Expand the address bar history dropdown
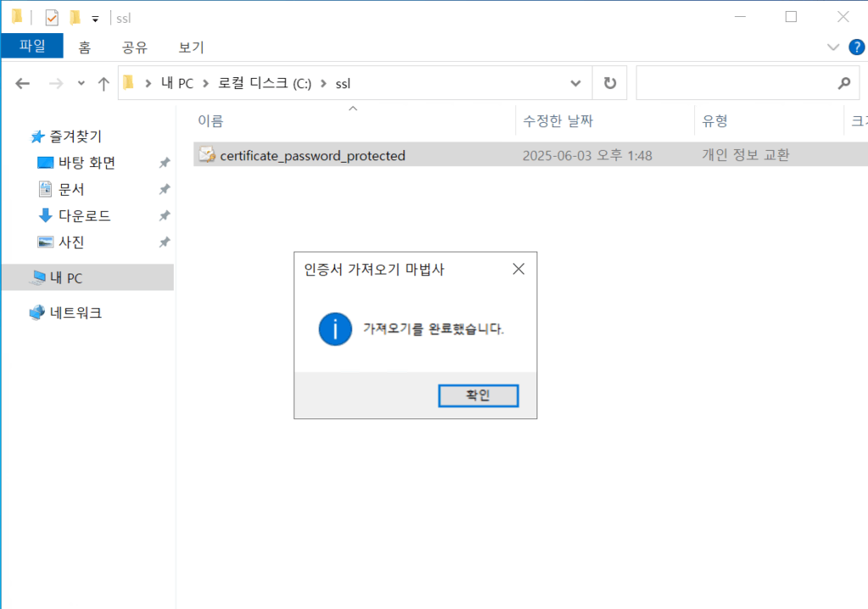The height and width of the screenshot is (609, 868). (576, 83)
